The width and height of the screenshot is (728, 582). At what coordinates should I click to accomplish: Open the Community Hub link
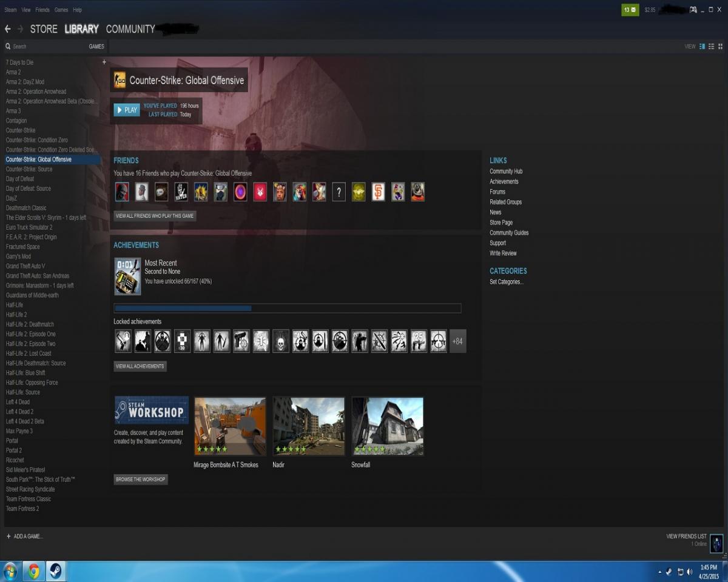pos(506,172)
